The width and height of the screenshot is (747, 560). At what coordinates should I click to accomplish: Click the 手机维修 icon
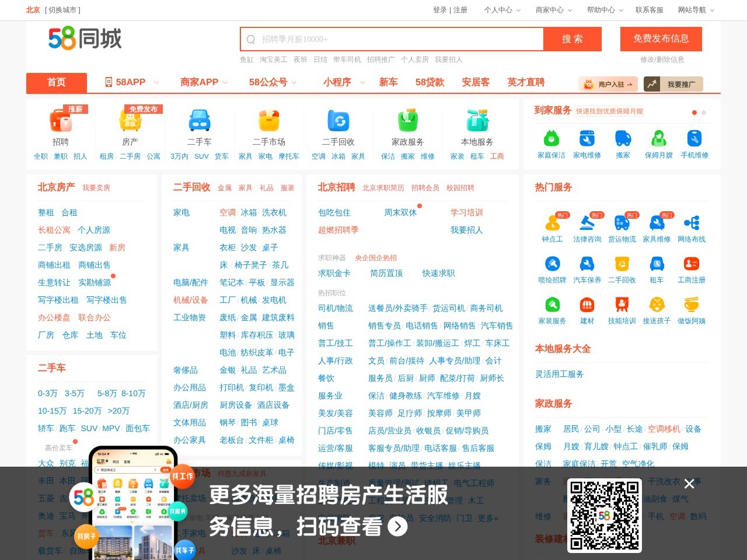[x=694, y=138]
